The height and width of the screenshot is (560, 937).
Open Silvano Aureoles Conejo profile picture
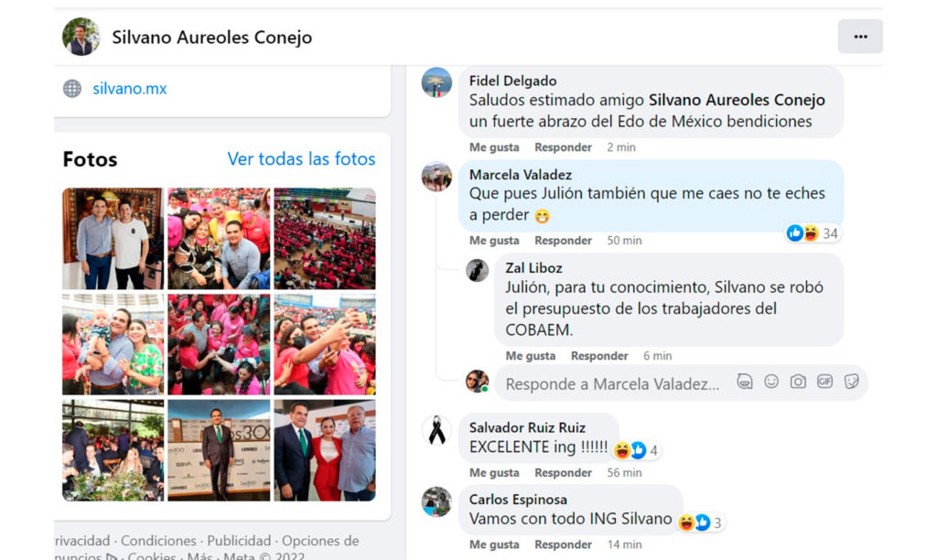[x=81, y=37]
